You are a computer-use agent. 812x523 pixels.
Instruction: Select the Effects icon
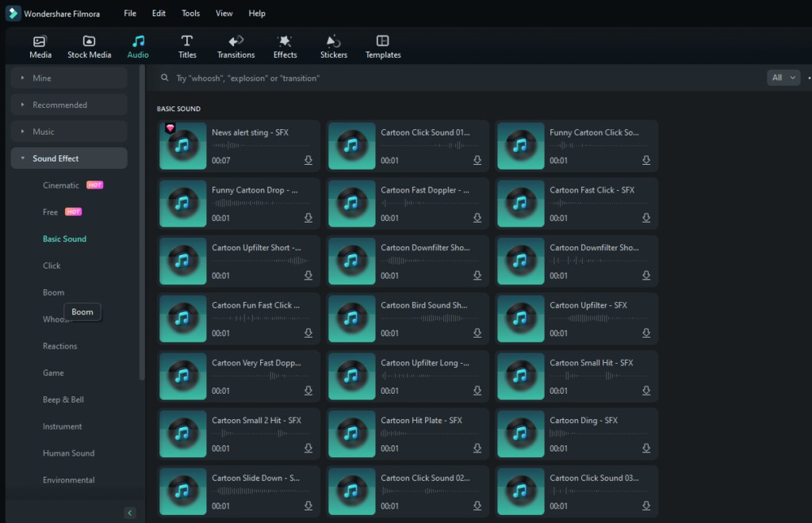pyautogui.click(x=285, y=45)
